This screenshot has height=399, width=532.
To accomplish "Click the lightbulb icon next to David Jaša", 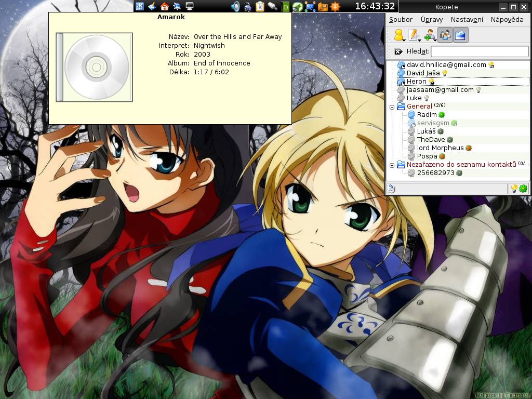I will pyautogui.click(x=445, y=73).
